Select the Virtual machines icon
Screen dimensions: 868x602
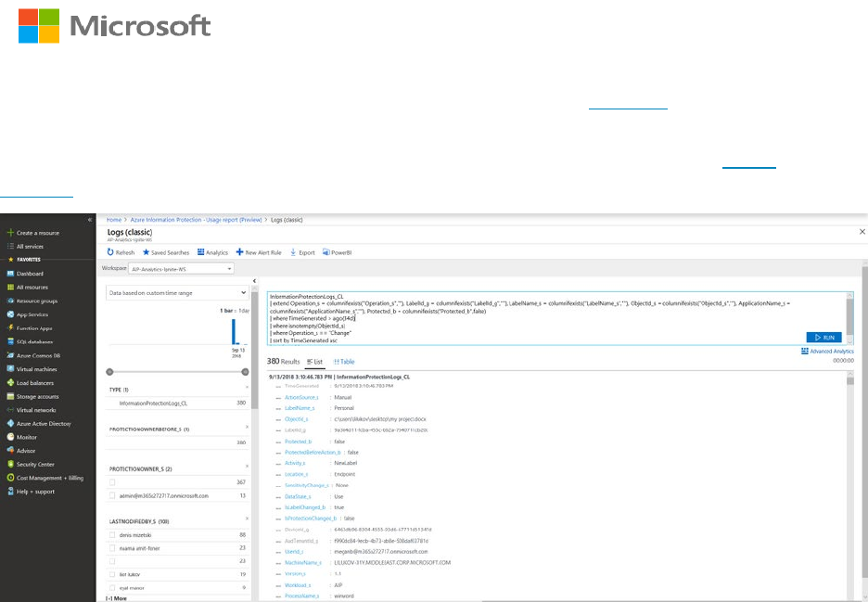[10, 369]
